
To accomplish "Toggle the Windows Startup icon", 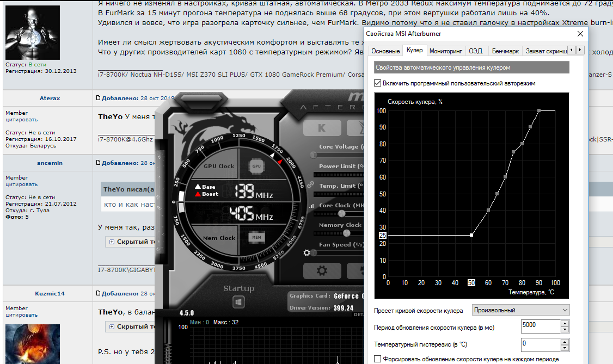I will [x=238, y=302].
